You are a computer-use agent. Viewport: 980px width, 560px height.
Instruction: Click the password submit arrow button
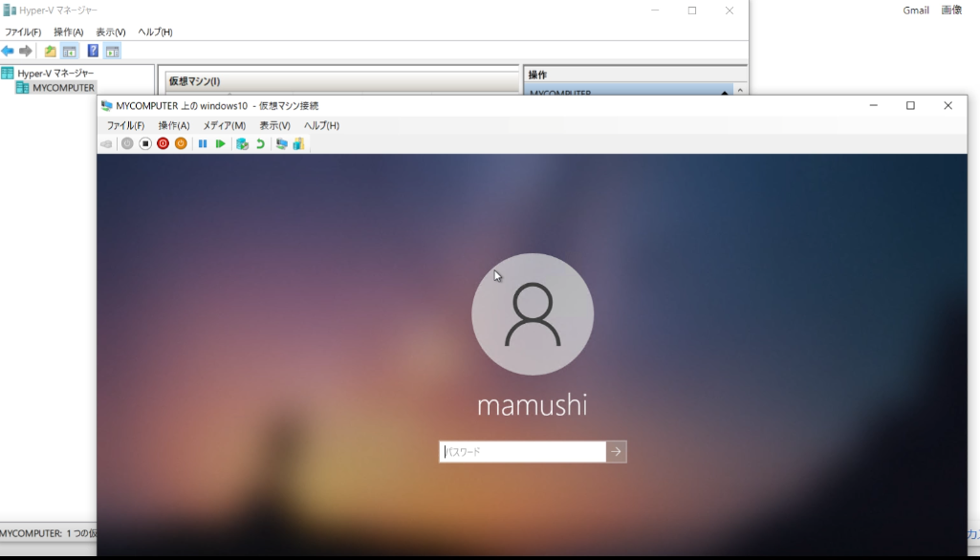tap(617, 452)
